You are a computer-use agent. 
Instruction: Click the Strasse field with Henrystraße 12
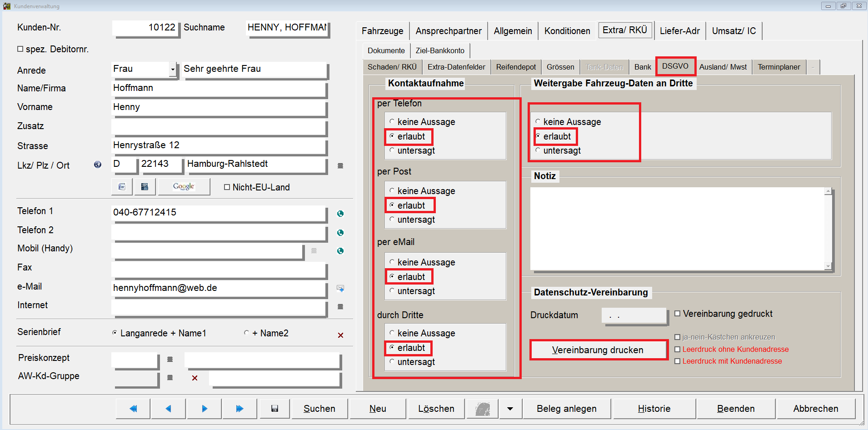point(219,145)
